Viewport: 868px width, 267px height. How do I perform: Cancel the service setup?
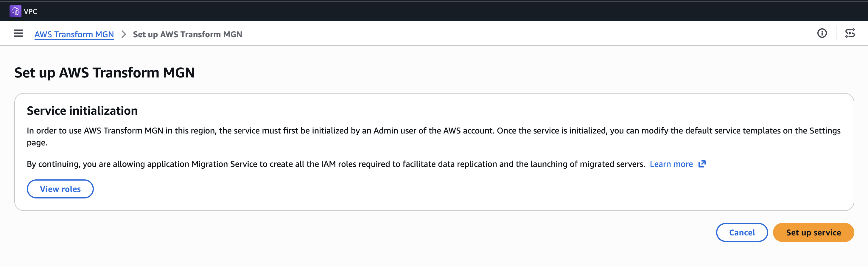[x=742, y=232]
